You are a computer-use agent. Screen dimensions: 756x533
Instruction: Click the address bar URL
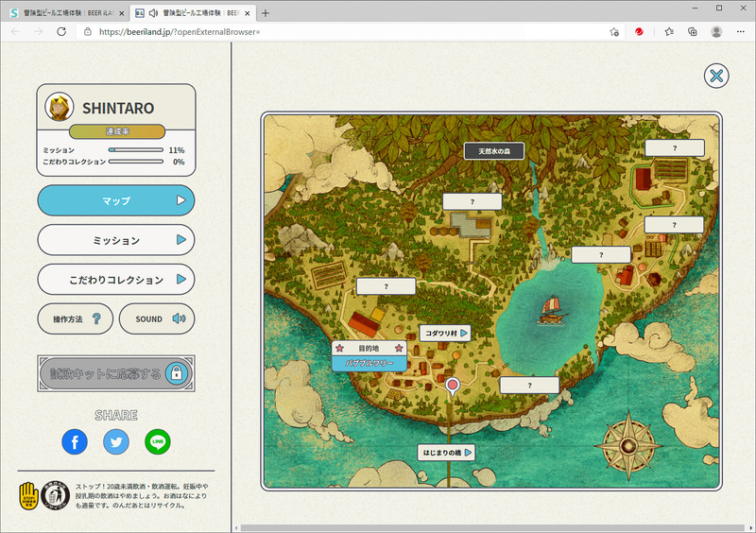(x=180, y=32)
